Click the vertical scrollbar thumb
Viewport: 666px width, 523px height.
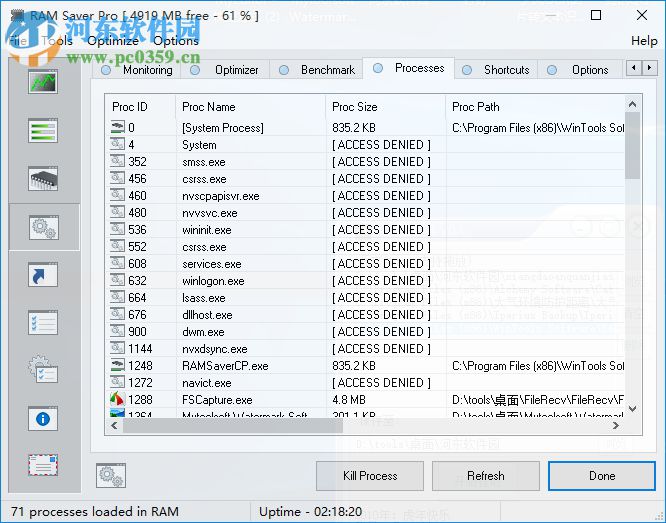pos(632,145)
